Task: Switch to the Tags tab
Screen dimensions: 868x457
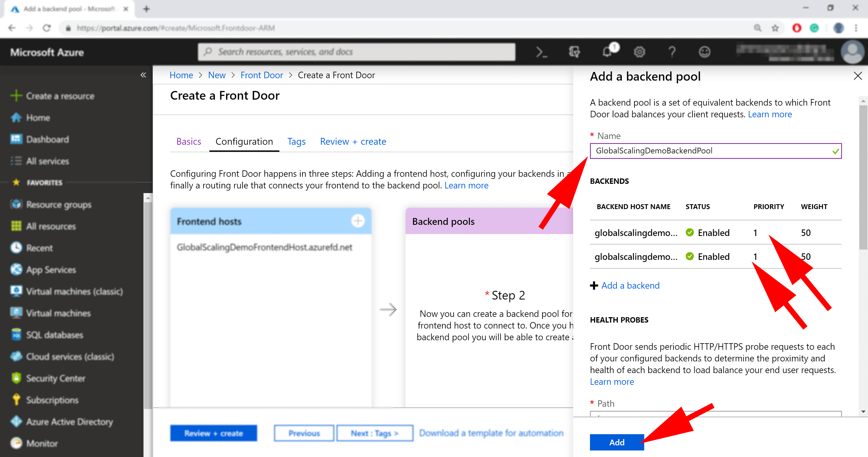Action: tap(296, 141)
